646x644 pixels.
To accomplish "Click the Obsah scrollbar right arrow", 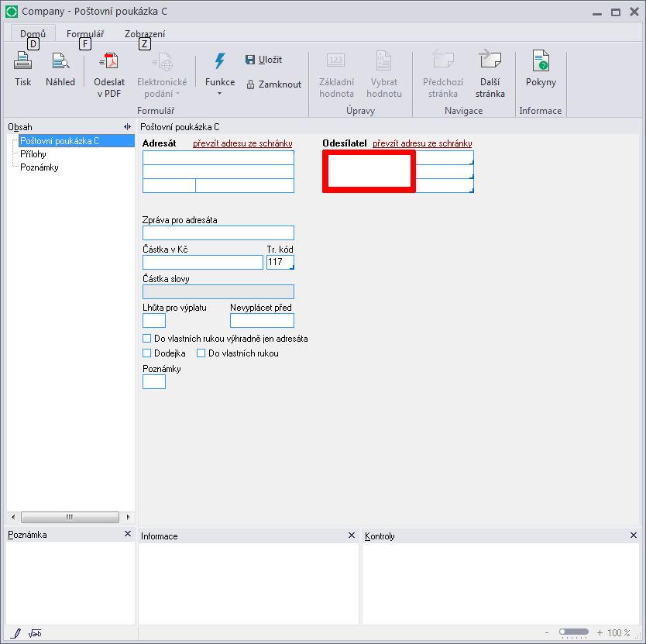I will pyautogui.click(x=128, y=517).
